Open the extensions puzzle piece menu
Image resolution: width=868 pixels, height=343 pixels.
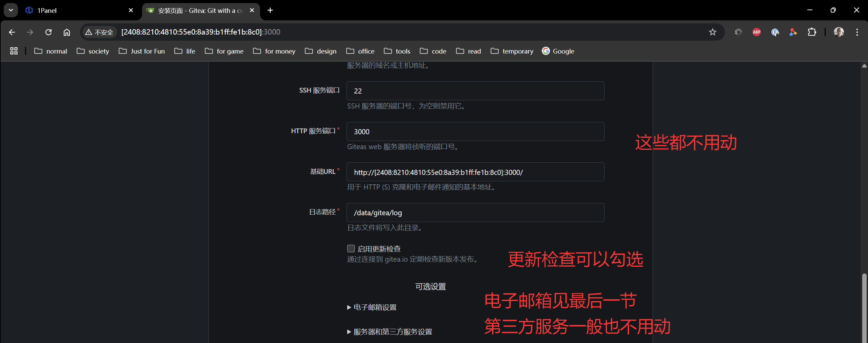click(x=812, y=32)
